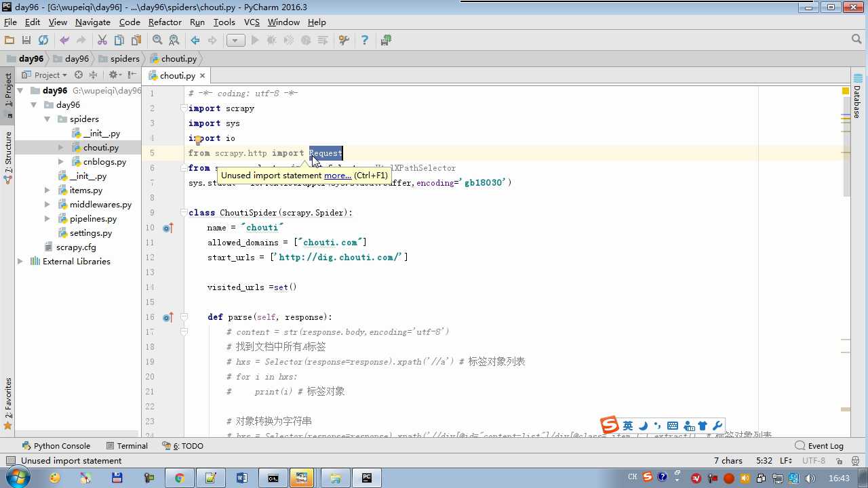This screenshot has width=868, height=488.
Task: Click the Find magnifier icon
Action: tap(157, 41)
